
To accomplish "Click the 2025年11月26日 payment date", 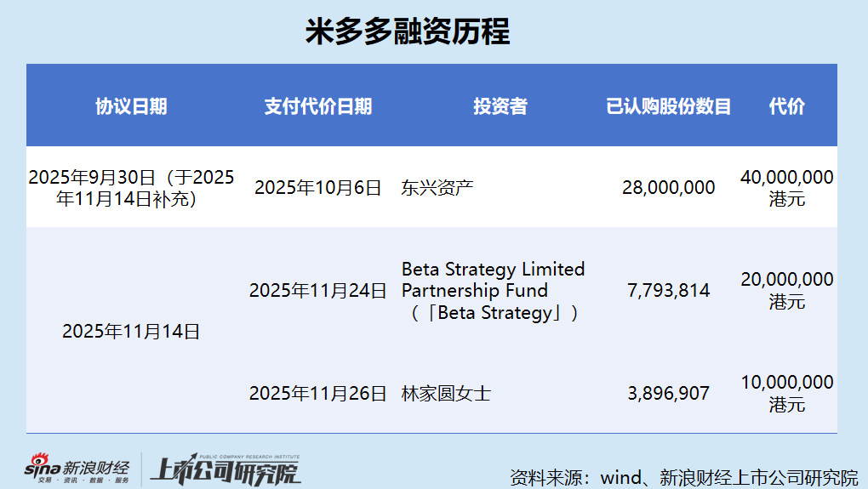I will (x=317, y=394).
